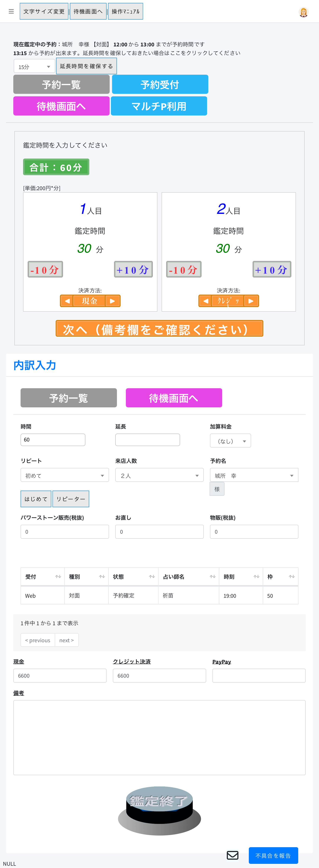Click left arrow on first person's payment method
Viewport: 319px width, 868px height.
click(x=67, y=301)
